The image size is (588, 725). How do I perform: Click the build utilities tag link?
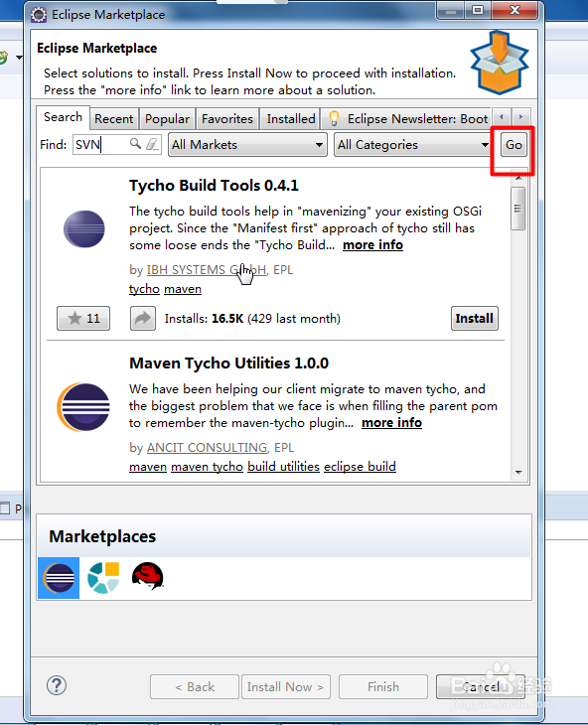point(283,467)
